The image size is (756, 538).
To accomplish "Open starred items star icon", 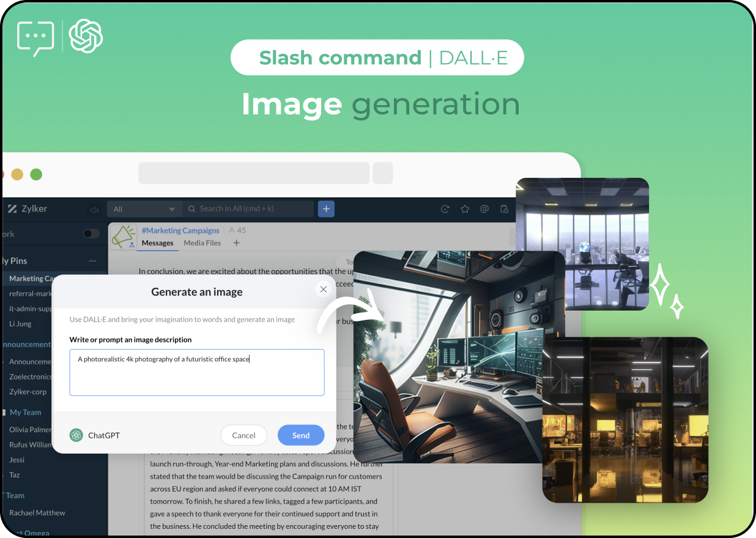I will pyautogui.click(x=465, y=209).
